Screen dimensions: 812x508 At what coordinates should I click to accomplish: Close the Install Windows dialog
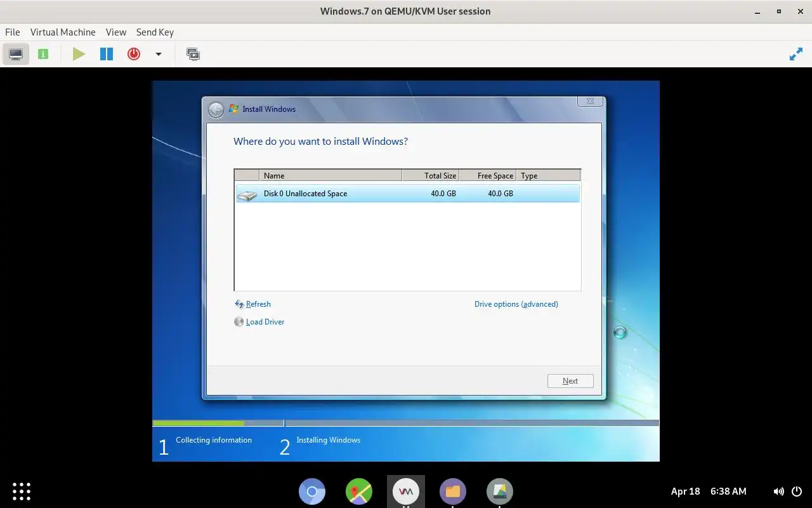pos(590,101)
